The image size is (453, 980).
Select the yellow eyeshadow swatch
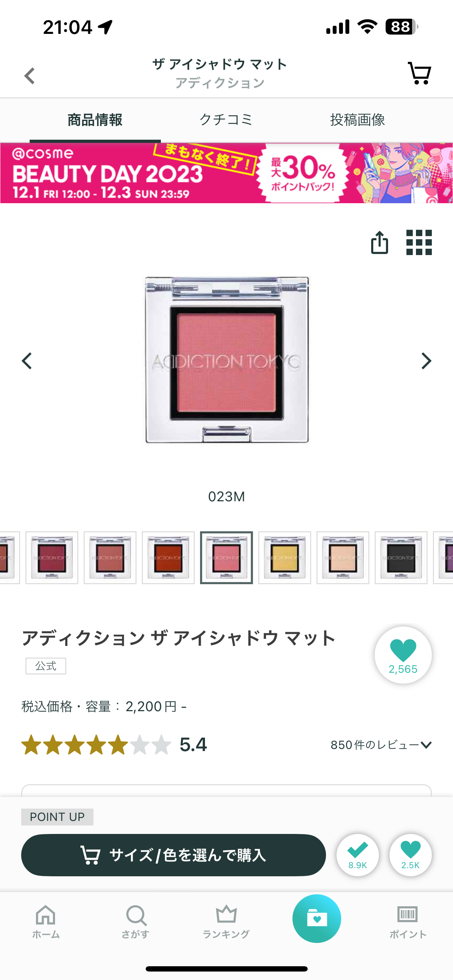click(x=284, y=558)
